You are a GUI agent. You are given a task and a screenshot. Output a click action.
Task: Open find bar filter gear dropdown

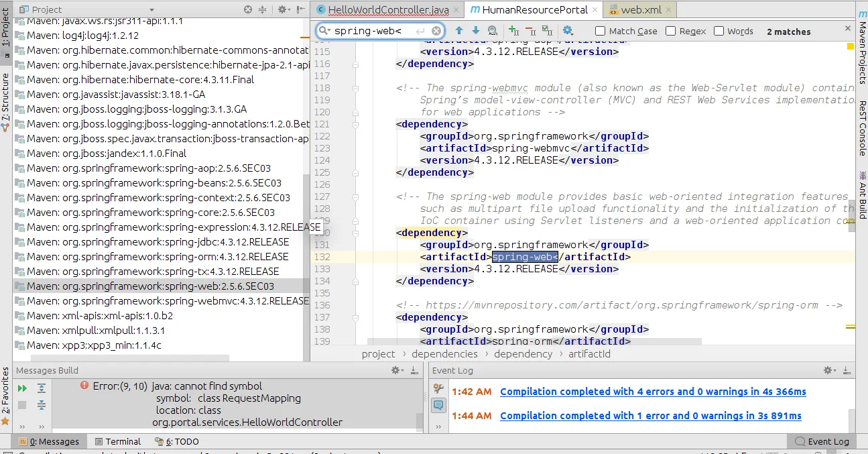[568, 31]
